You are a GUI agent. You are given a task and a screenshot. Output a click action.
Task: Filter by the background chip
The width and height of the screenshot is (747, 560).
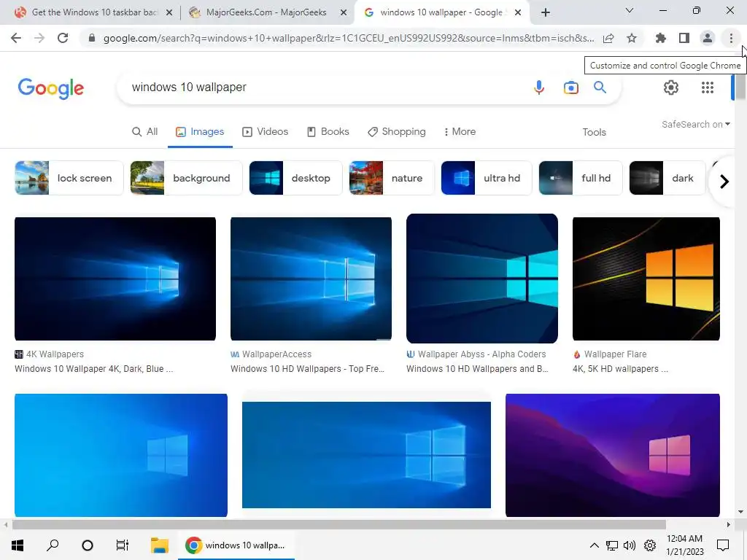186,178
